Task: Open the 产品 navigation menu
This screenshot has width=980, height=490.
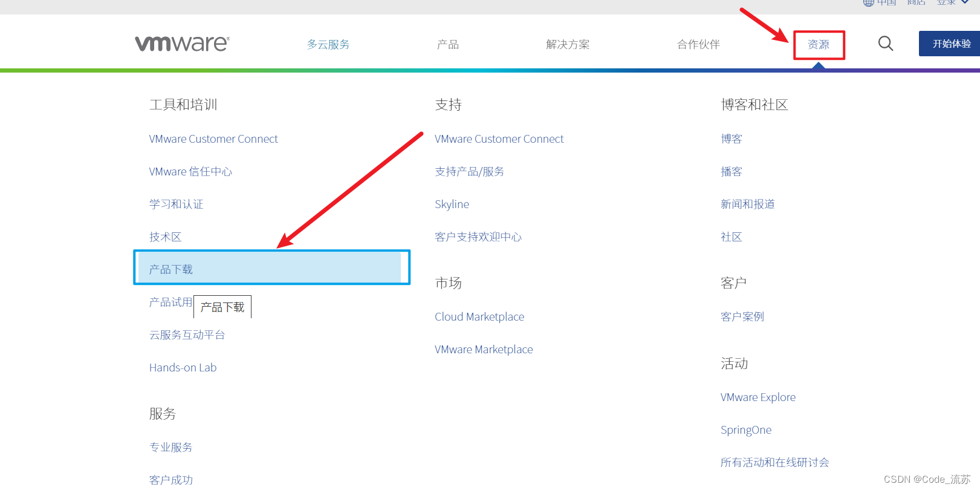Action: 448,44
